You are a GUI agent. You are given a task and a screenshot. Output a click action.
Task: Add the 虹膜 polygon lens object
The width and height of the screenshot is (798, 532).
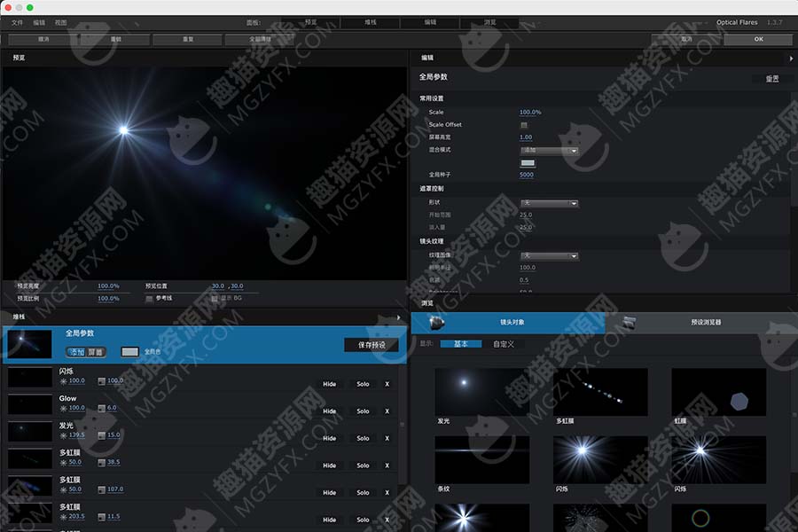tap(718, 392)
